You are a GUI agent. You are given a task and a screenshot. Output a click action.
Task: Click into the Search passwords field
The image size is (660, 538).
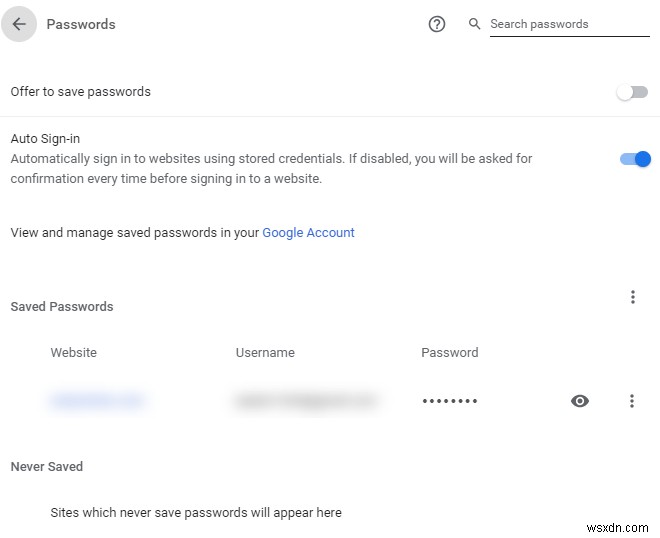click(568, 24)
